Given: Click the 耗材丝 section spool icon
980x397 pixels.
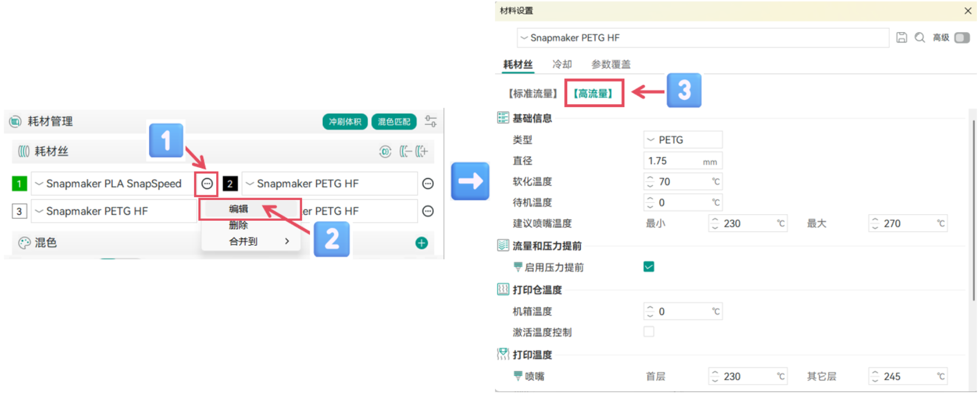Looking at the screenshot, I should 24,152.
